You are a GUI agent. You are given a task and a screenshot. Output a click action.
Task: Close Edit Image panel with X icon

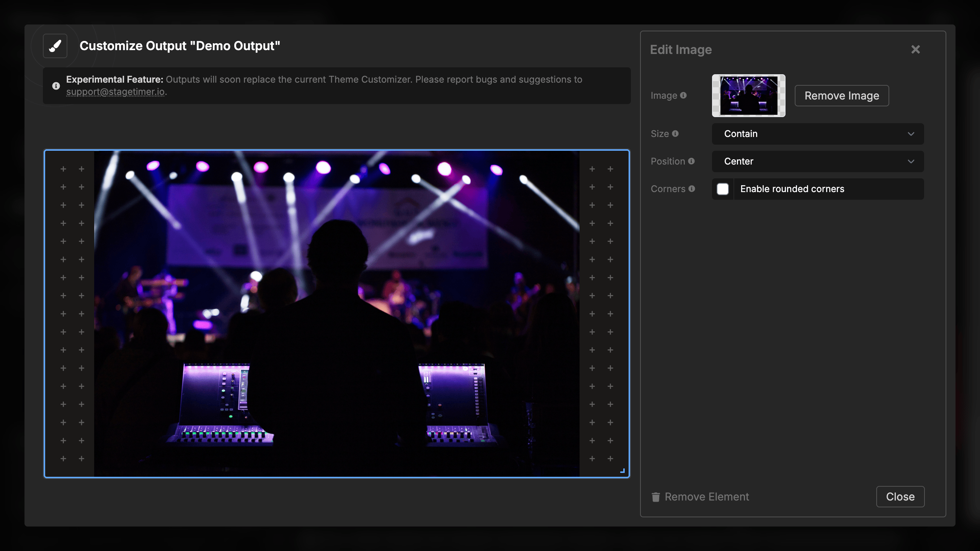915,49
